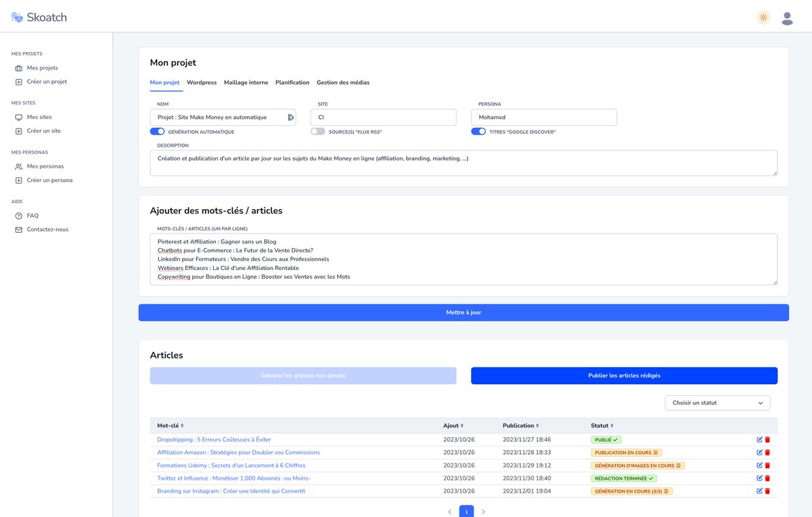The height and width of the screenshot is (517, 812).
Task: Delete the Twitter et Influence article
Action: click(767, 478)
